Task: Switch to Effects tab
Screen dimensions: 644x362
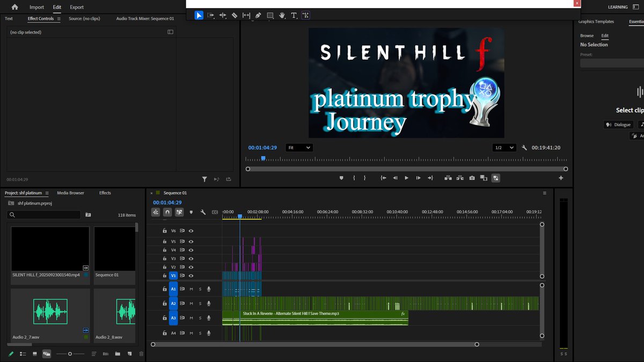Action: 105,193
